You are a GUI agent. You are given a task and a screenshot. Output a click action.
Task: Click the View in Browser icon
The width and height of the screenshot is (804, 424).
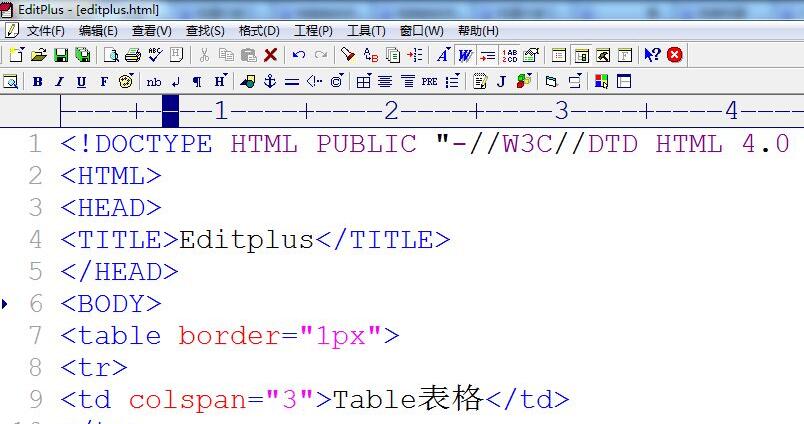click(10, 82)
